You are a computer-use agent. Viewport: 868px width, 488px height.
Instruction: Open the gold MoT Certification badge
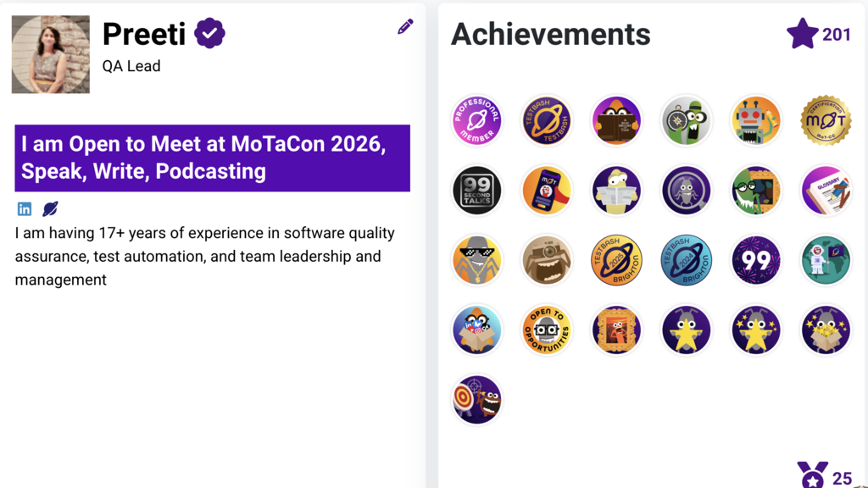pyautogui.click(x=825, y=121)
